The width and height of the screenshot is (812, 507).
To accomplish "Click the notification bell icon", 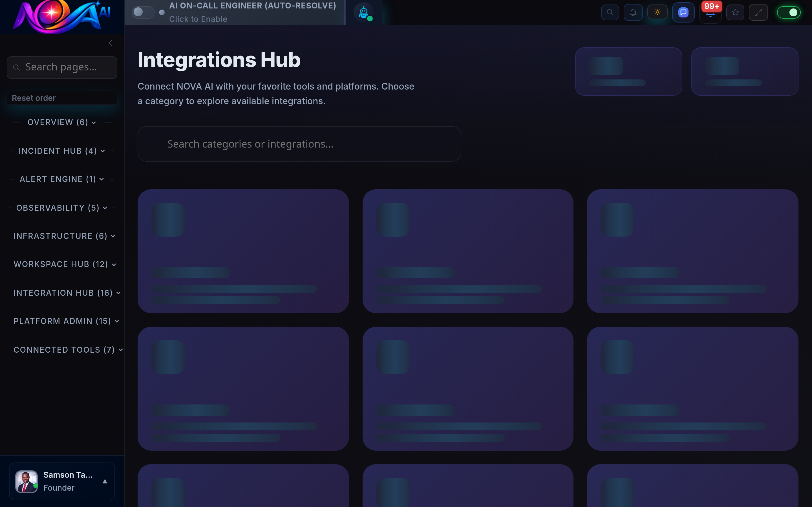I will [633, 12].
